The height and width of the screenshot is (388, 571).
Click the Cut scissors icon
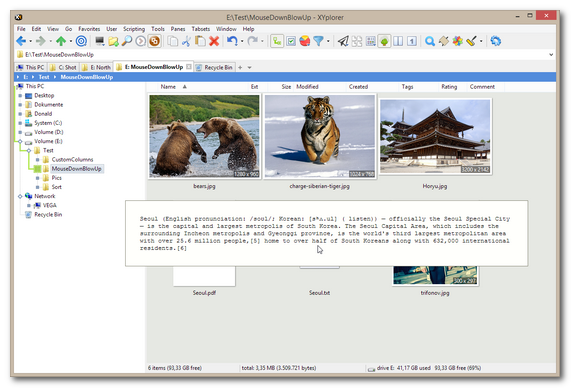coord(186,41)
